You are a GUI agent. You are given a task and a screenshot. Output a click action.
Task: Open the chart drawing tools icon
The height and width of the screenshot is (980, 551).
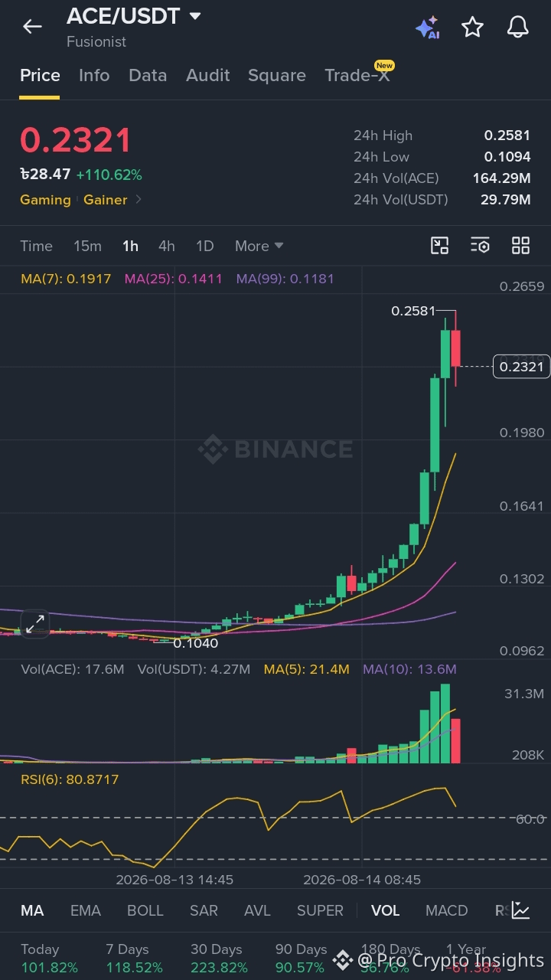coord(439,246)
